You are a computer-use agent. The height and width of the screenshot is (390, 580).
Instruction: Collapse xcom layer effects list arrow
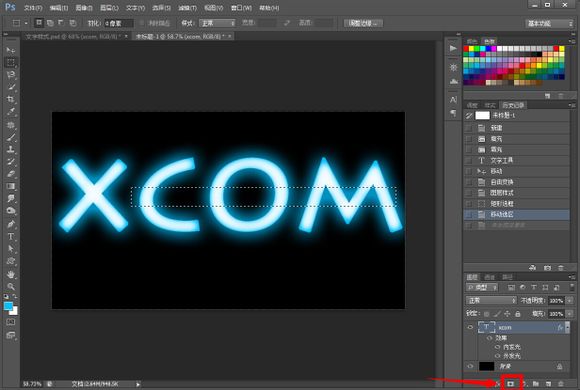(x=568, y=327)
